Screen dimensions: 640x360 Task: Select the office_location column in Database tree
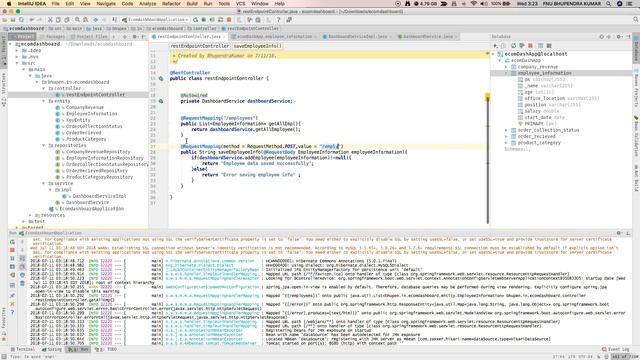coord(544,98)
